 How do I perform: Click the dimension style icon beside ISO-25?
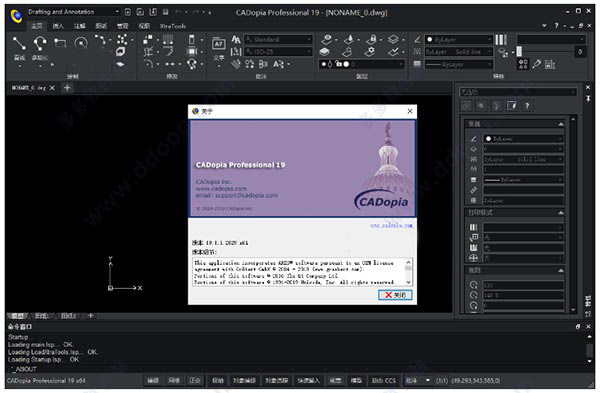click(236, 51)
